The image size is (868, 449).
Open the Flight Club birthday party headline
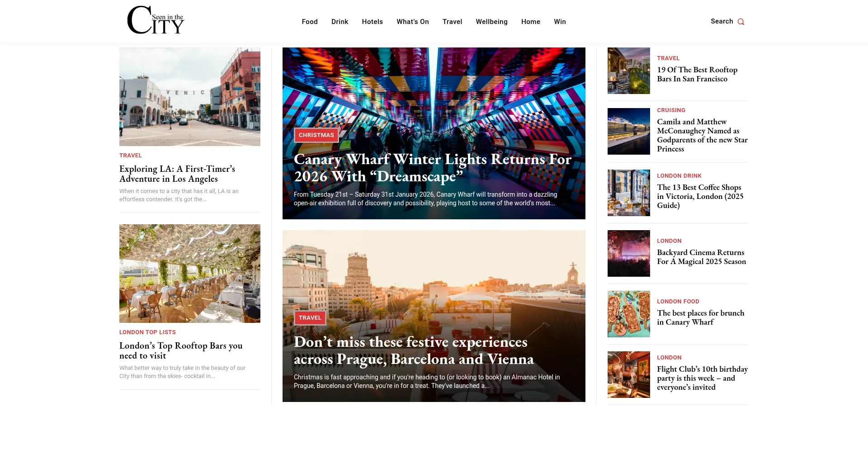(x=702, y=378)
